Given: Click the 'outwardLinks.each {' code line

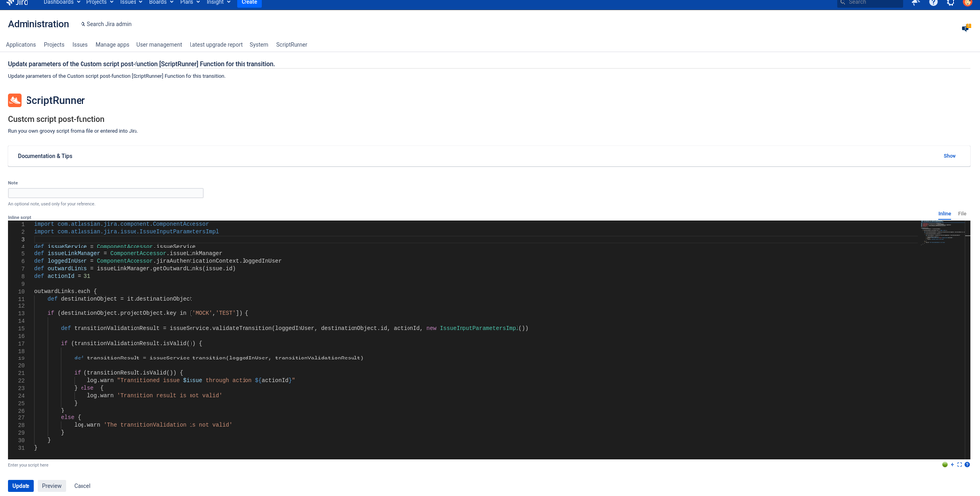Looking at the screenshot, I should pyautogui.click(x=66, y=291).
